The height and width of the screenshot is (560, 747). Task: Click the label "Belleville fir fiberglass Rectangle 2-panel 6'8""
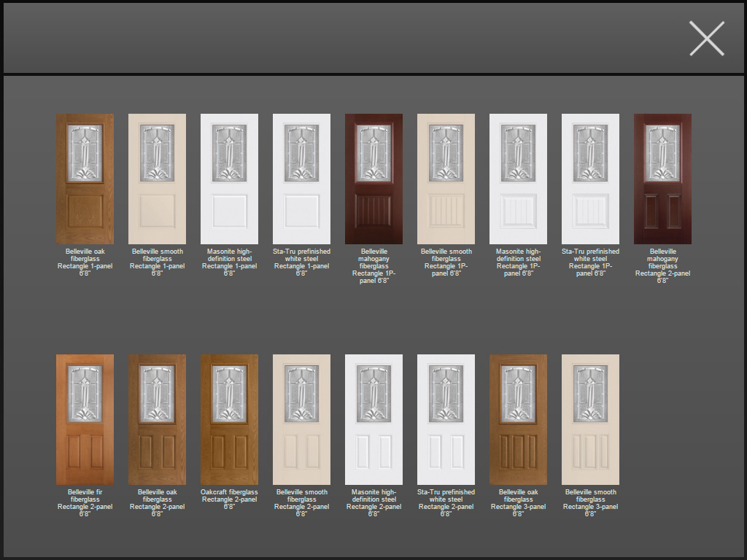(x=85, y=503)
